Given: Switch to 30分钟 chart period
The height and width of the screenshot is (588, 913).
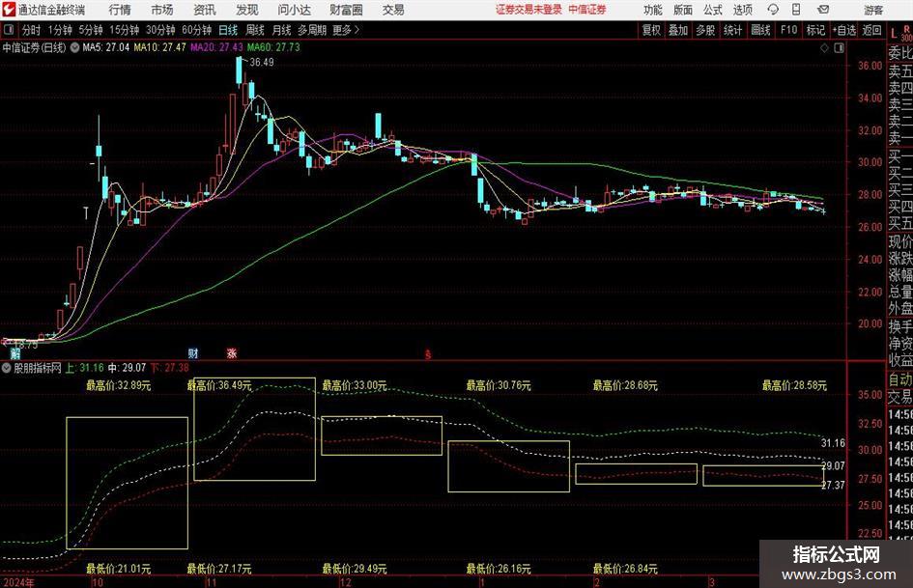Looking at the screenshot, I should coord(160,30).
